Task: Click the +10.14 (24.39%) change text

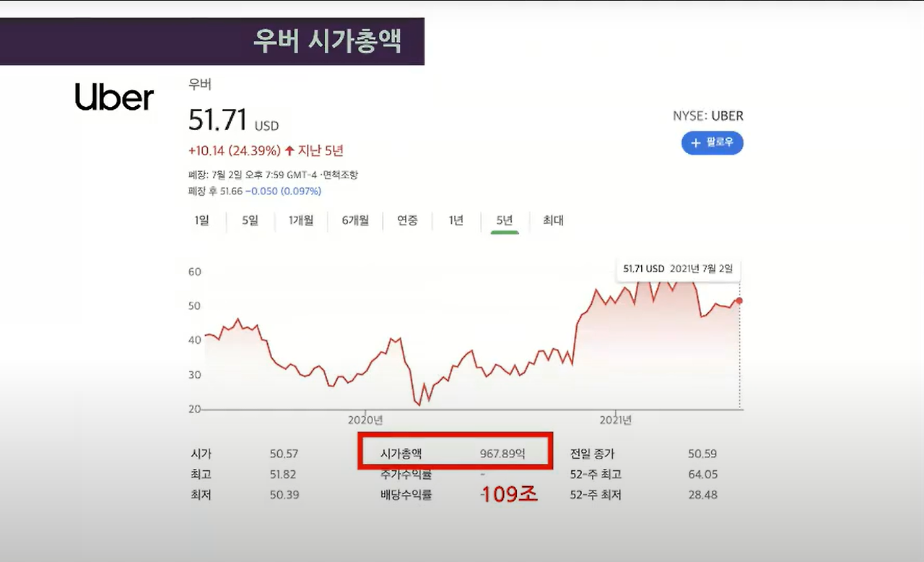Action: pyautogui.click(x=235, y=151)
